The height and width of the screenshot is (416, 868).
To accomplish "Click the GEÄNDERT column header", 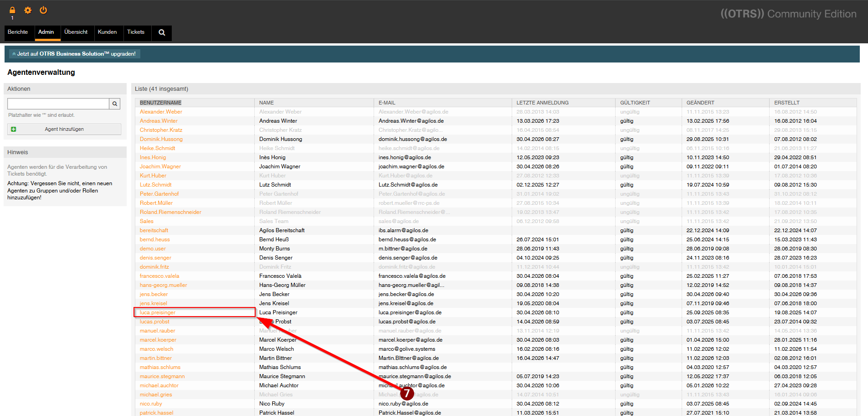I will pos(700,103).
